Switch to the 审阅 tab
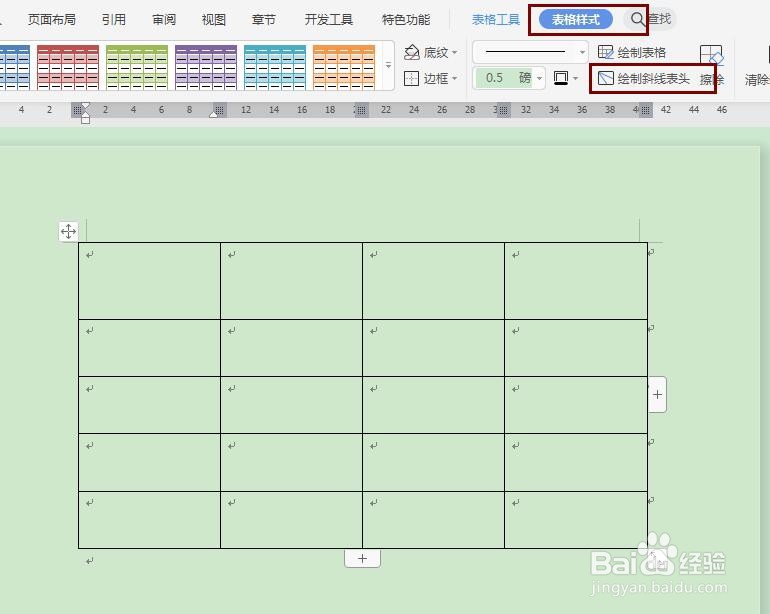 coord(164,20)
